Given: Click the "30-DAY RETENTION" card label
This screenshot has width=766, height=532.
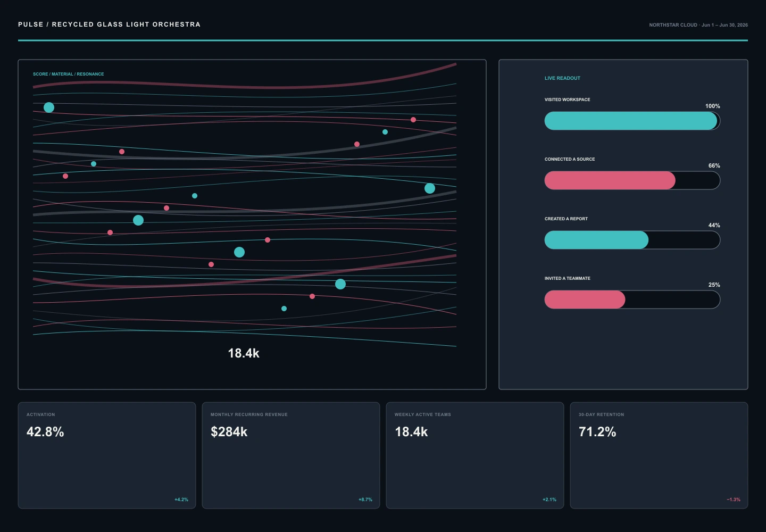Looking at the screenshot, I should (602, 414).
